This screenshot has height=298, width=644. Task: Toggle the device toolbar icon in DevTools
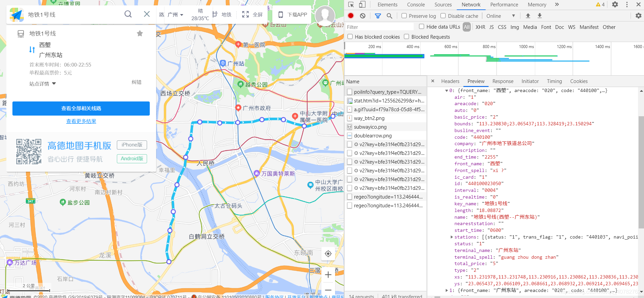click(362, 5)
